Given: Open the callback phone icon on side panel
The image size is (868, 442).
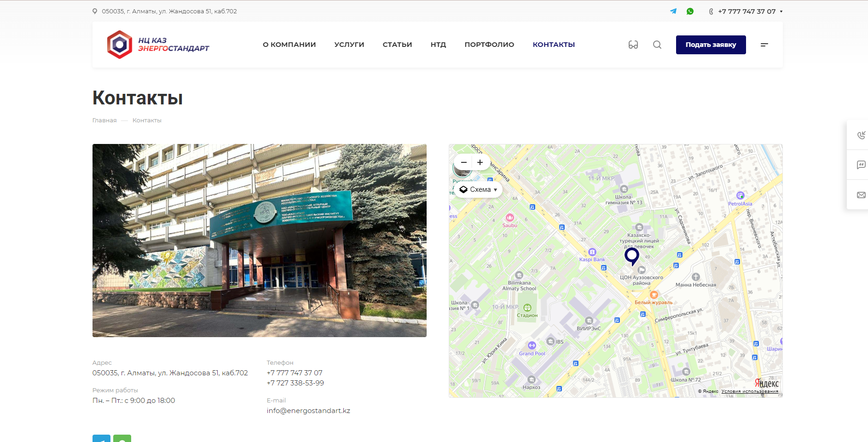Looking at the screenshot, I should click(x=861, y=135).
